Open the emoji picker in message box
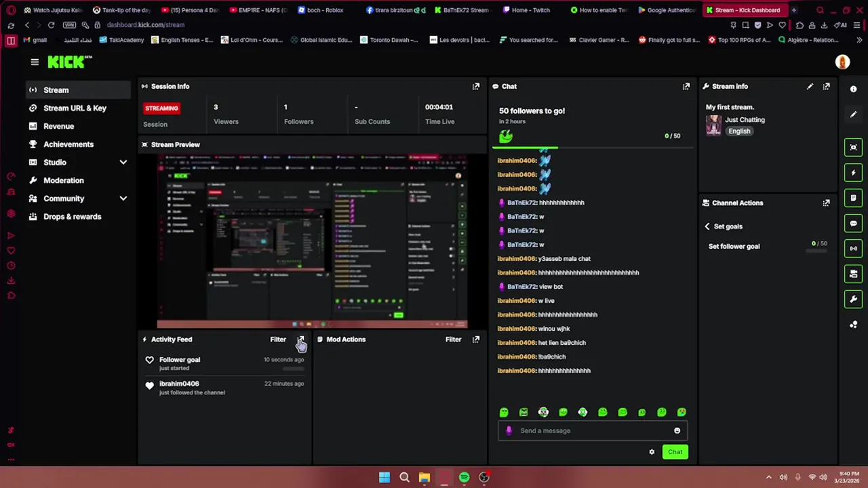 click(x=677, y=430)
